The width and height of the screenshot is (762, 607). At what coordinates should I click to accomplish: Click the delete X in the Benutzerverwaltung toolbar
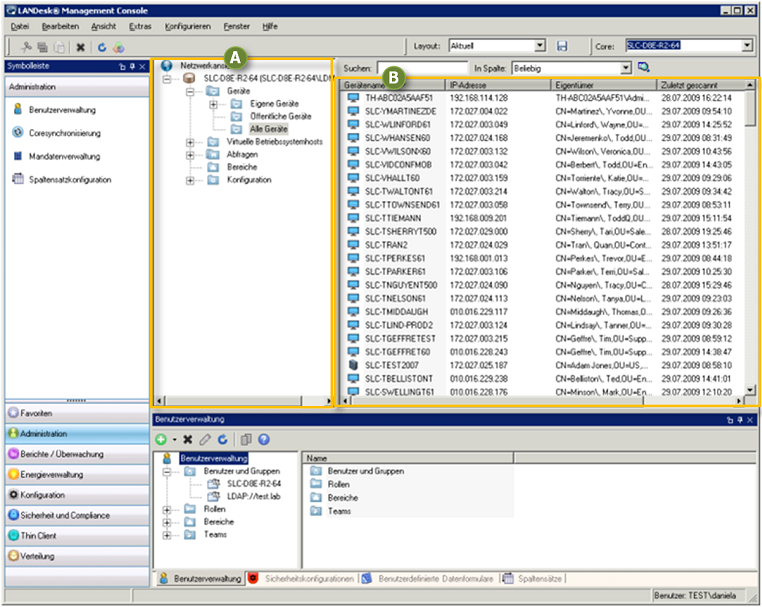pyautogui.click(x=188, y=440)
